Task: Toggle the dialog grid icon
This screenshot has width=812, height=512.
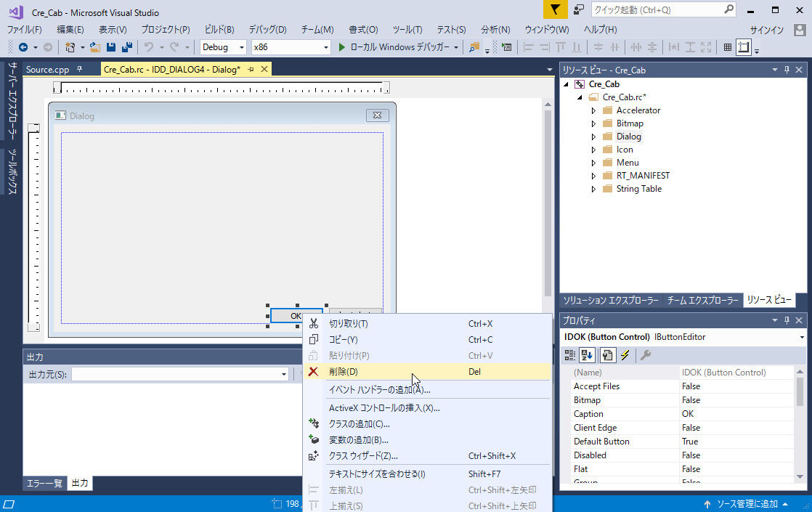Action: (728, 47)
